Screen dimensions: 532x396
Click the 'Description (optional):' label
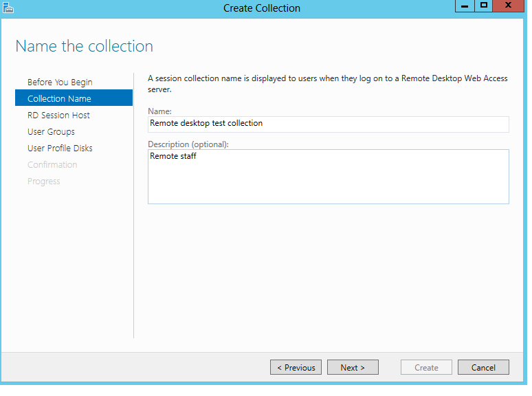click(188, 144)
